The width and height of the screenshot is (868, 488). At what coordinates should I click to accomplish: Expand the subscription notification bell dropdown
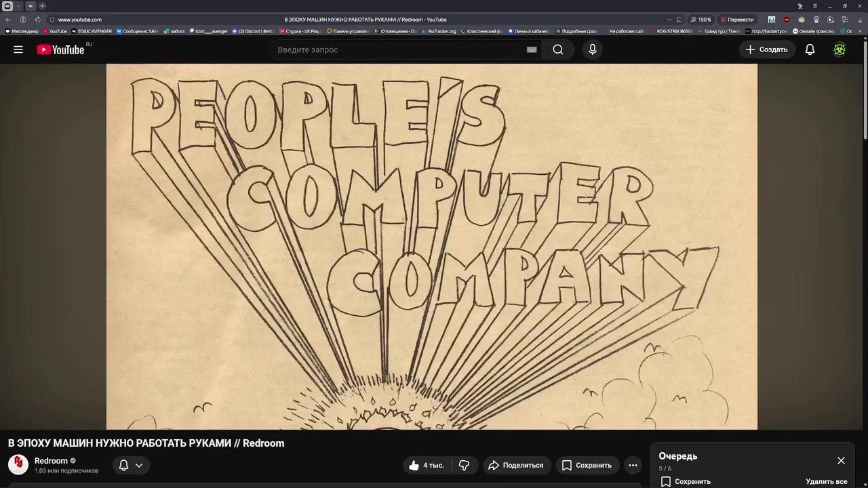131,465
